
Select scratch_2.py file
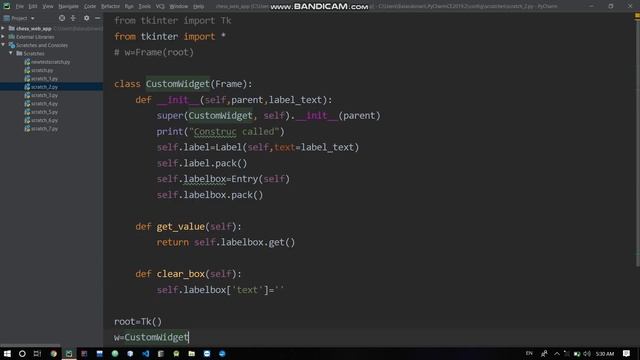pyautogui.click(x=44, y=87)
